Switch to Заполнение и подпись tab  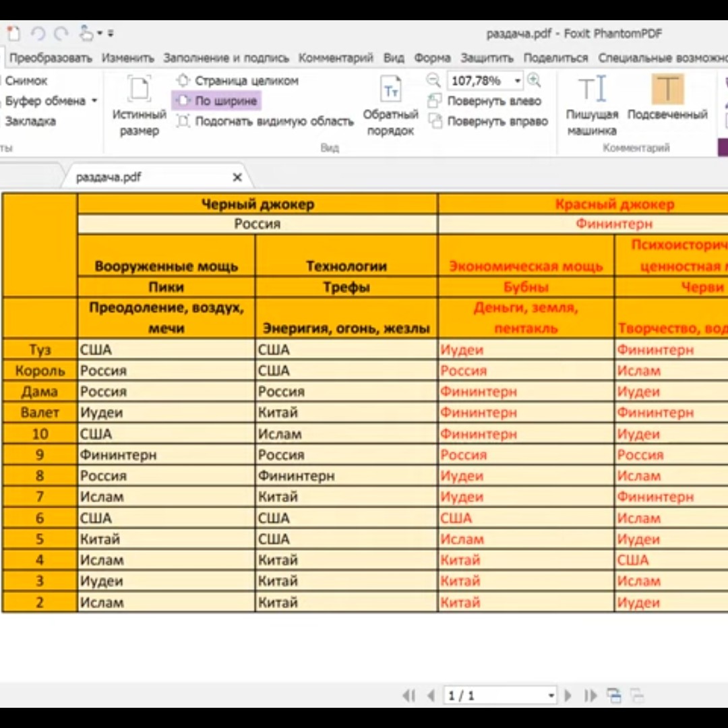click(226, 58)
